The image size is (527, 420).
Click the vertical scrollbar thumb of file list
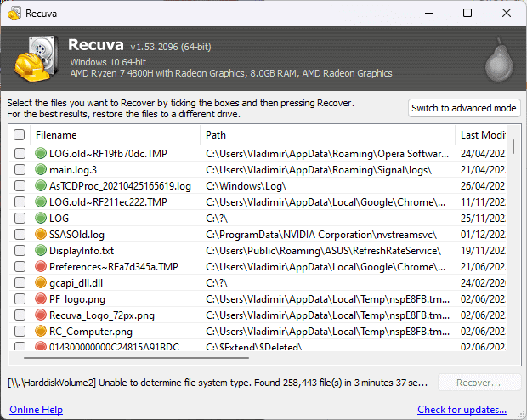coord(513,146)
